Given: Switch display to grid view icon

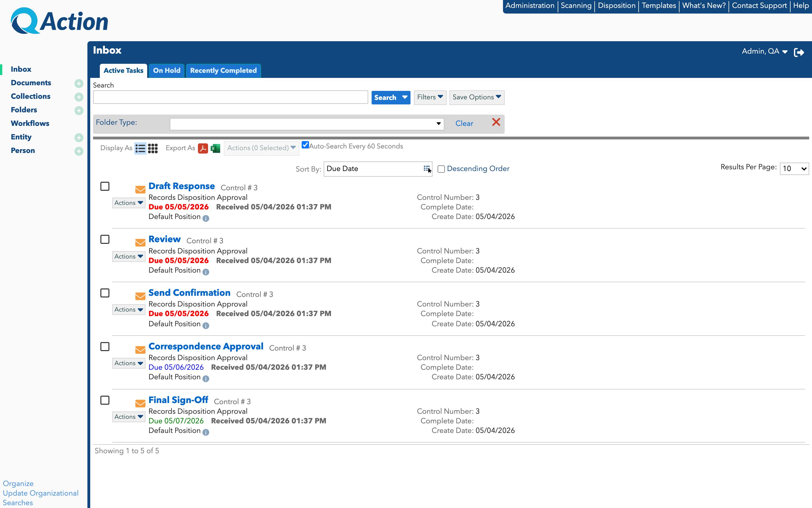Looking at the screenshot, I should pos(153,148).
